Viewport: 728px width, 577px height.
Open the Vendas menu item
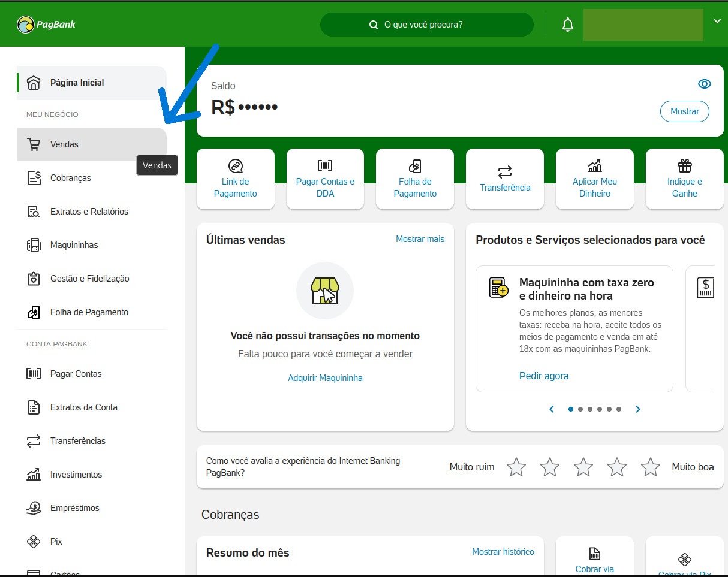point(92,144)
